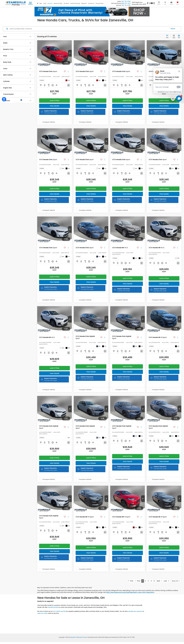Check Compare Vehicle for red HR-V Sport
The width and height of the screenshot is (184, 644).
tap(113, 569)
